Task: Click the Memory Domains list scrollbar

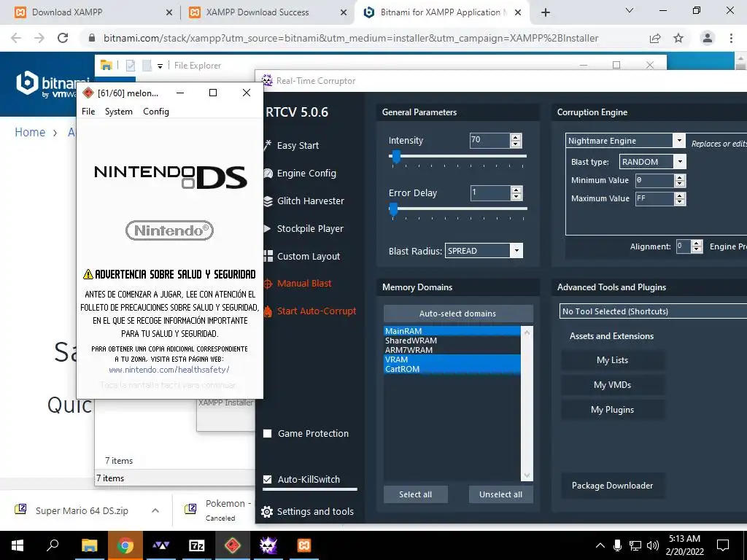Action: click(527, 404)
